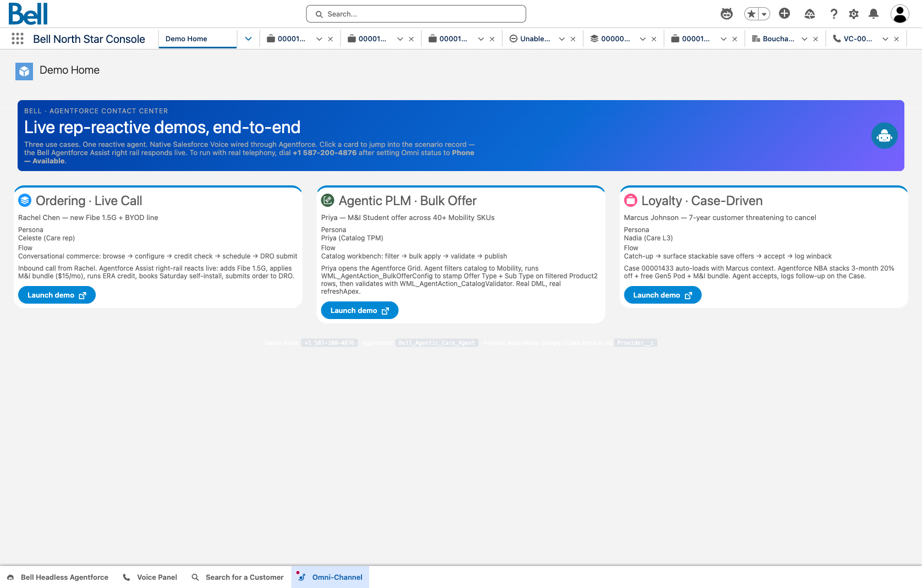Click the Bell_Agentic_Care_Agent footer chip
Viewport: 922px width, 588px height.
click(x=437, y=343)
